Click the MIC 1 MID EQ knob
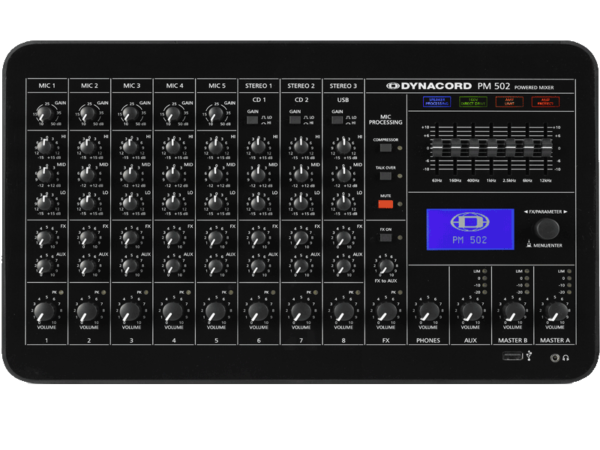 [45, 175]
